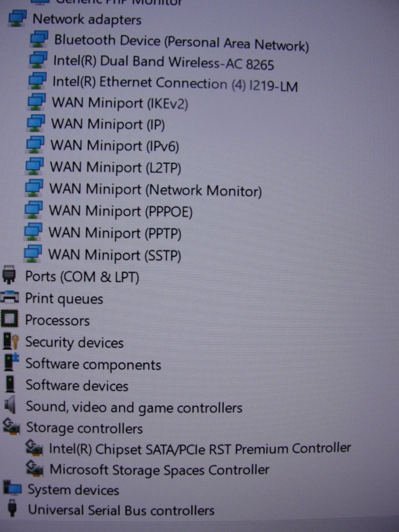
Task: Click the Ports (COM & LPT) connector icon
Action: pyautogui.click(x=9, y=275)
